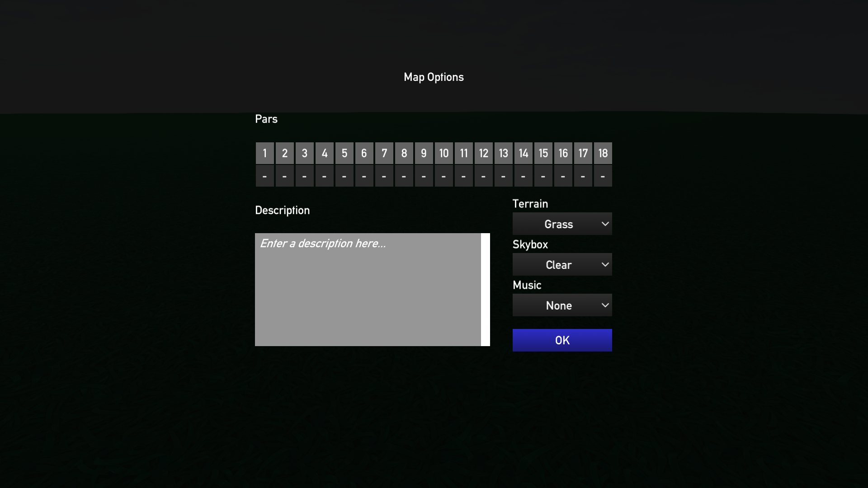Select the hole 14 header cell
This screenshot has width=868, height=488.
tap(524, 153)
